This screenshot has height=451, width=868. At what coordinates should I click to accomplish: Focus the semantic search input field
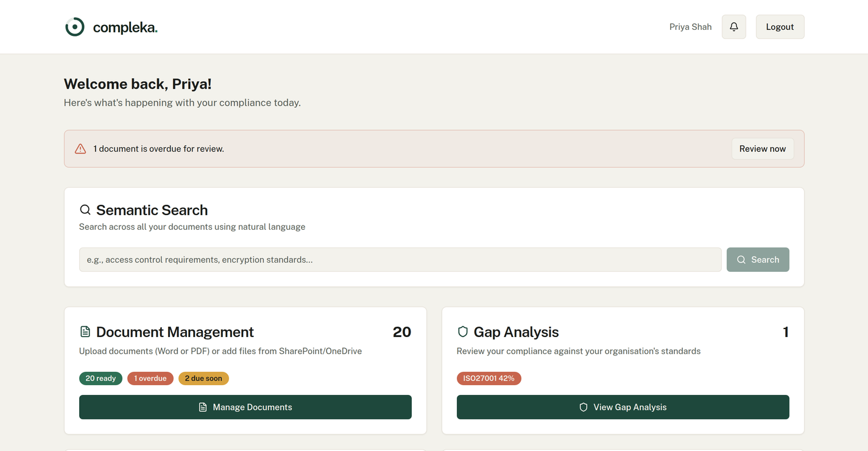(400, 260)
